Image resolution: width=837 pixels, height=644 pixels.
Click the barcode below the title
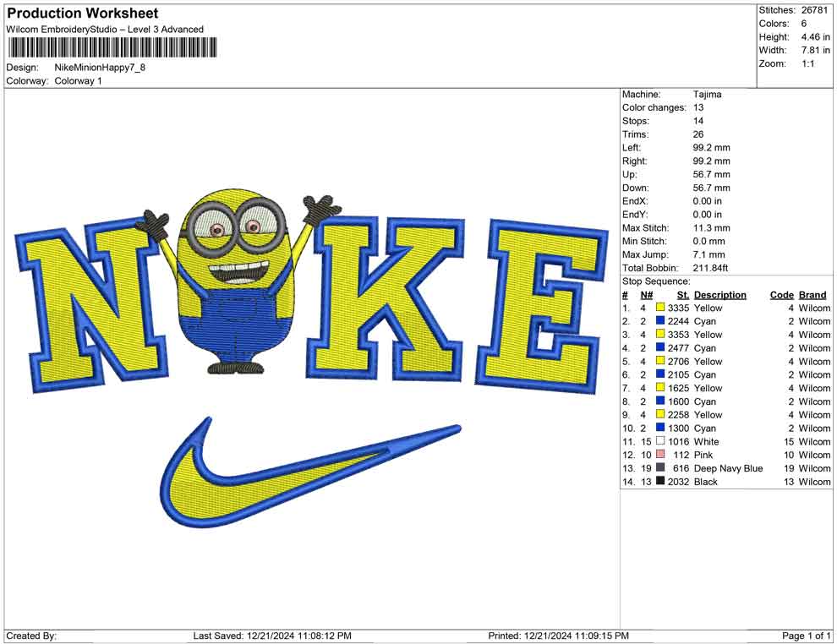[x=112, y=47]
